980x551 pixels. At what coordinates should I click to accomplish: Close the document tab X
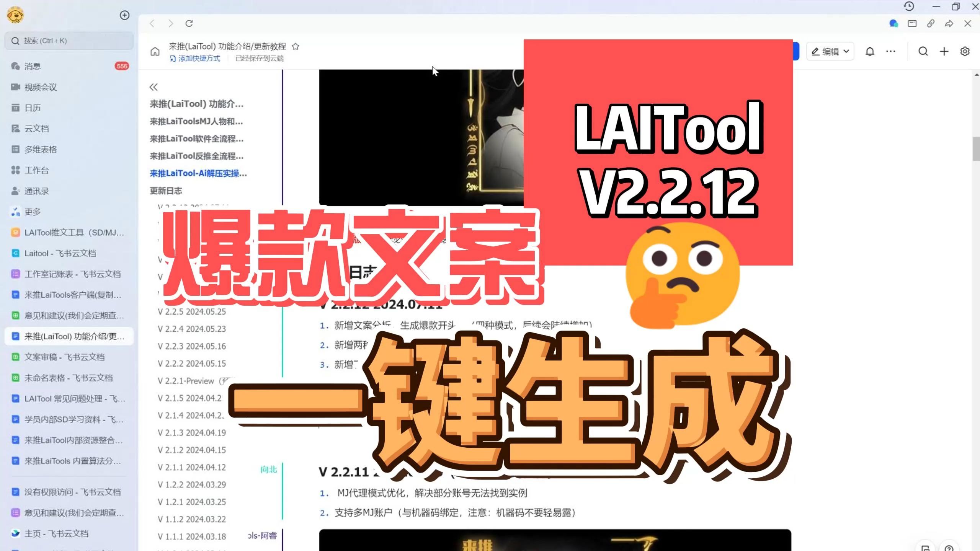(968, 24)
